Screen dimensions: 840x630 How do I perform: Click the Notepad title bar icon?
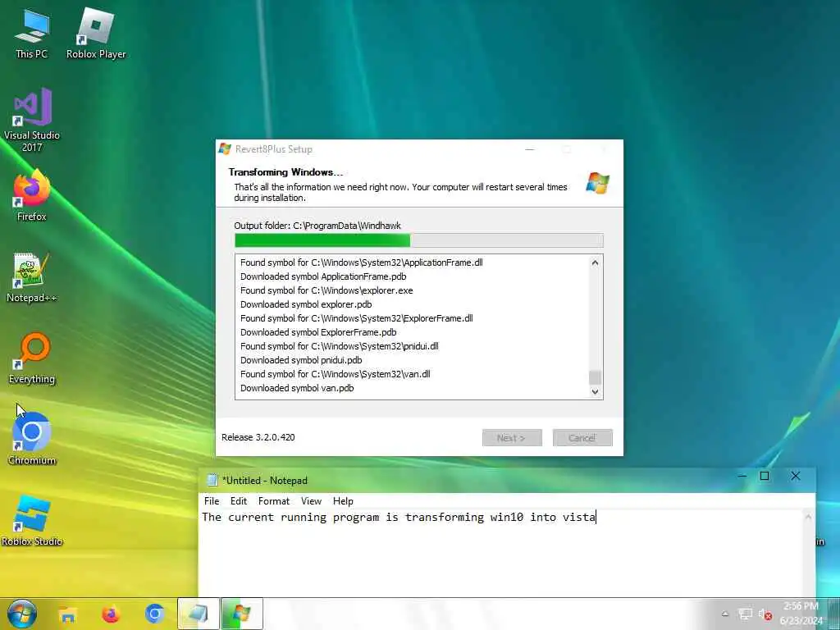point(212,480)
